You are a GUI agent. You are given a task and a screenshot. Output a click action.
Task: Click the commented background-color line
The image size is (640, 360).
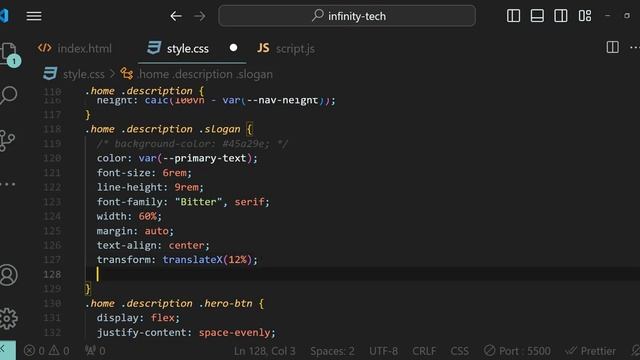coord(192,144)
